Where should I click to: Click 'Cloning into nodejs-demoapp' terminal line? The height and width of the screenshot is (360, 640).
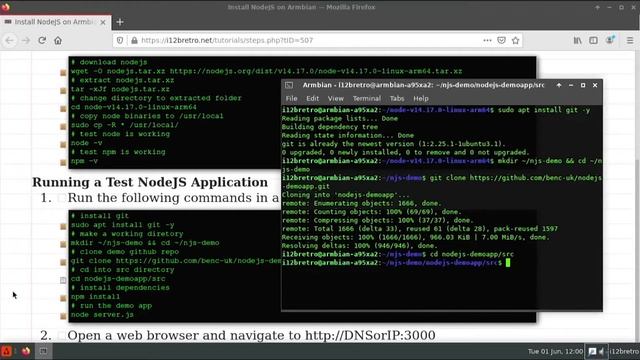coord(345,195)
